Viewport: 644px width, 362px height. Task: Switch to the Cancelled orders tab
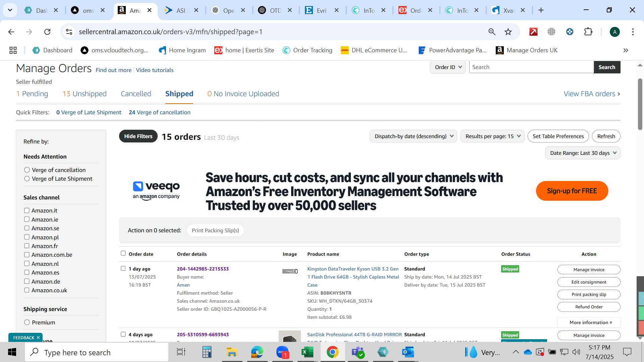[x=136, y=94]
